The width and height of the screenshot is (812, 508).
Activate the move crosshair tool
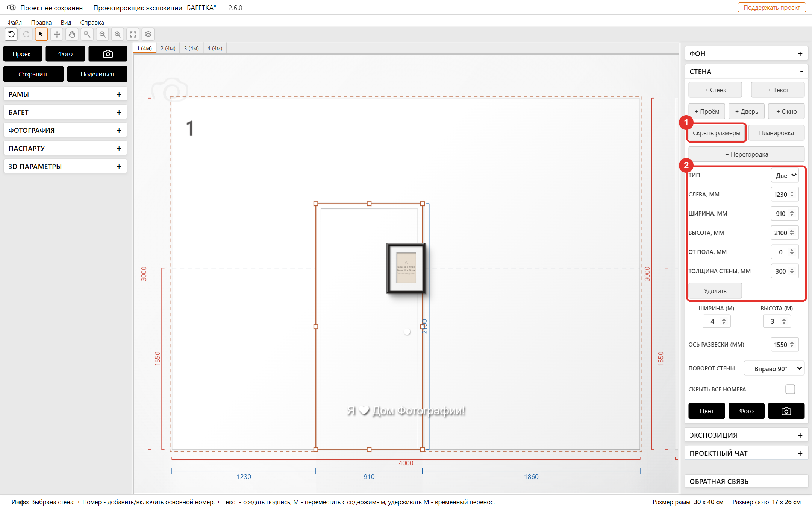click(57, 34)
